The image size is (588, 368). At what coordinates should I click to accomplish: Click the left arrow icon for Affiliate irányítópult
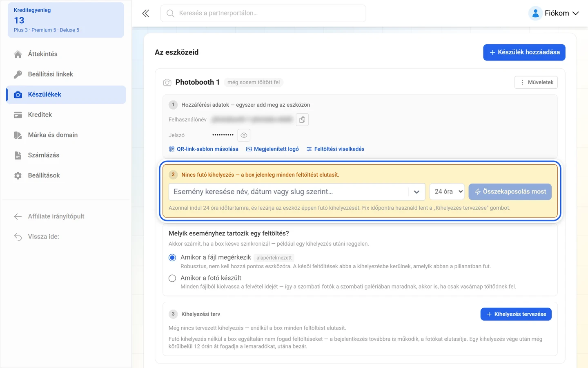coord(18,217)
